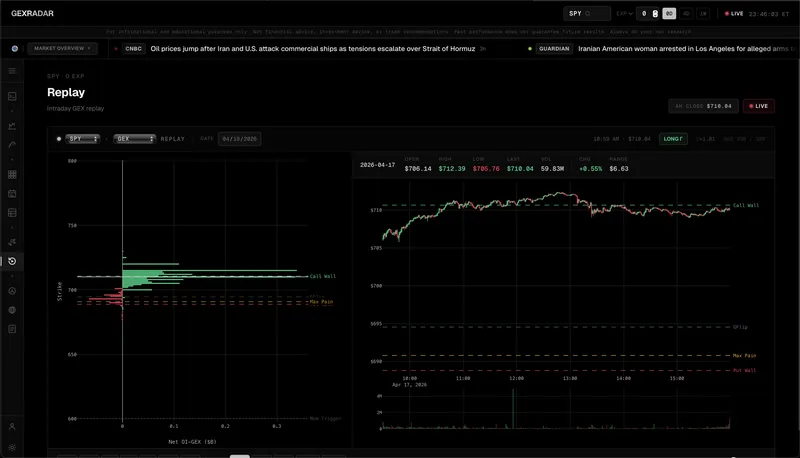Open the hamburger menu in sidebar
The height and width of the screenshot is (458, 800).
click(x=12, y=71)
